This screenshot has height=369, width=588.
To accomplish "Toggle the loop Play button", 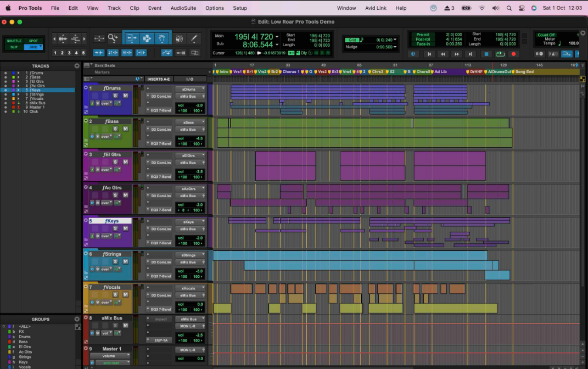I will [500, 54].
